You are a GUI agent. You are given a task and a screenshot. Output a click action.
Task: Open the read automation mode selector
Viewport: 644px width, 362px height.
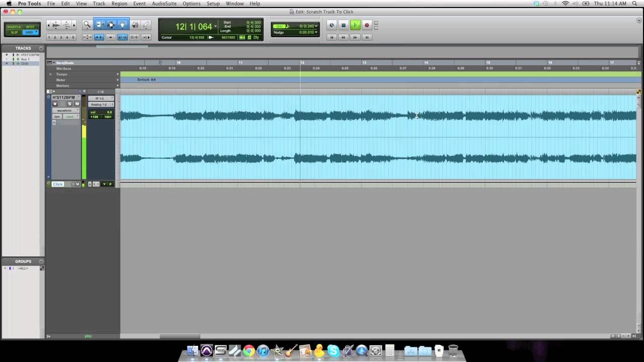click(71, 117)
